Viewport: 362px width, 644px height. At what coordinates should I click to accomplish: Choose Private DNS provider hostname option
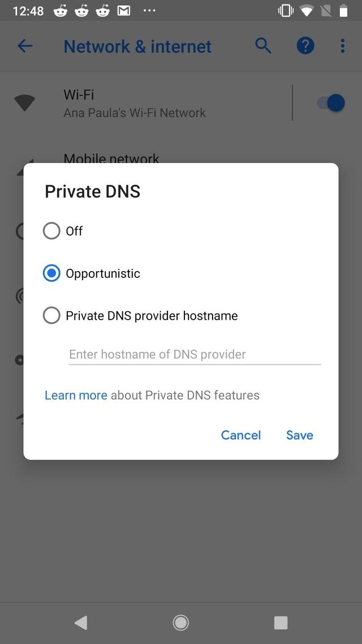(51, 315)
